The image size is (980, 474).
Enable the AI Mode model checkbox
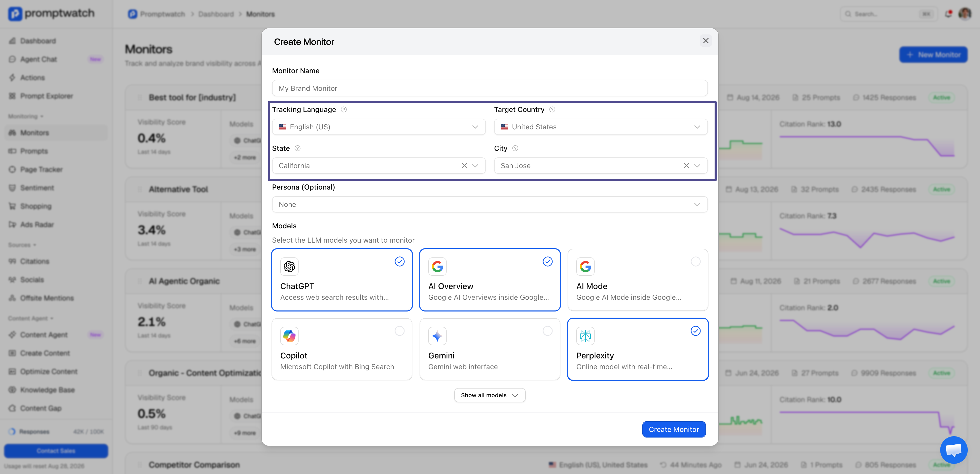[695, 261]
